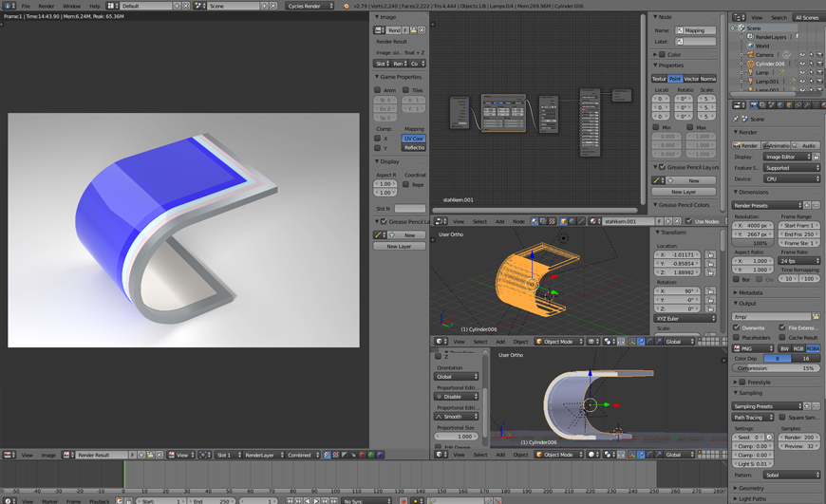Select the translate manipulator arrow icon in upper viewport
The image size is (826, 504).
tap(641, 342)
